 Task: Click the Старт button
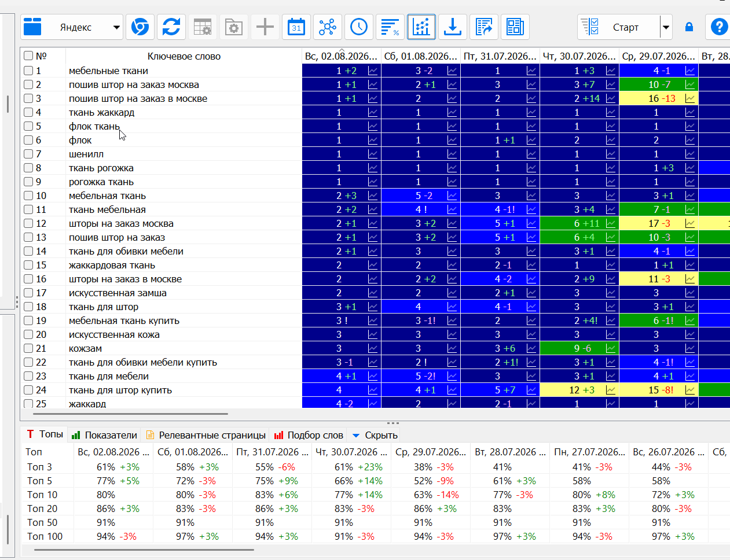coord(618,27)
